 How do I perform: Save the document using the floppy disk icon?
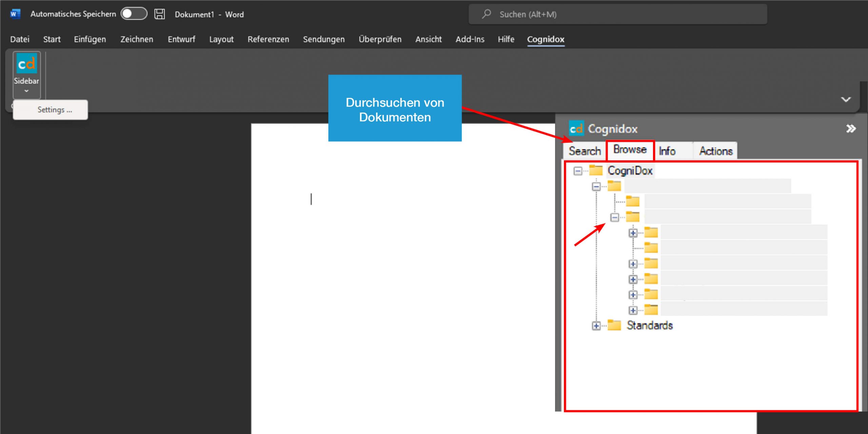coord(159,14)
